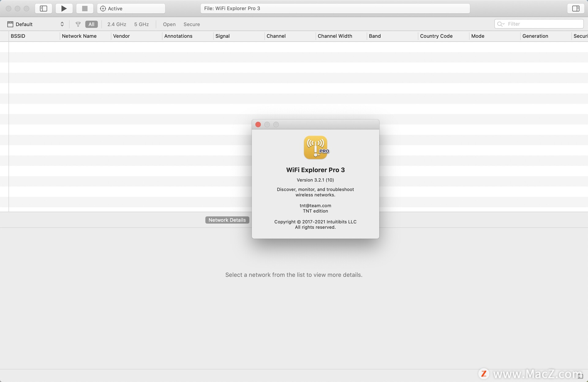
Task: Sort by the Signal column header
Action: [x=223, y=36]
